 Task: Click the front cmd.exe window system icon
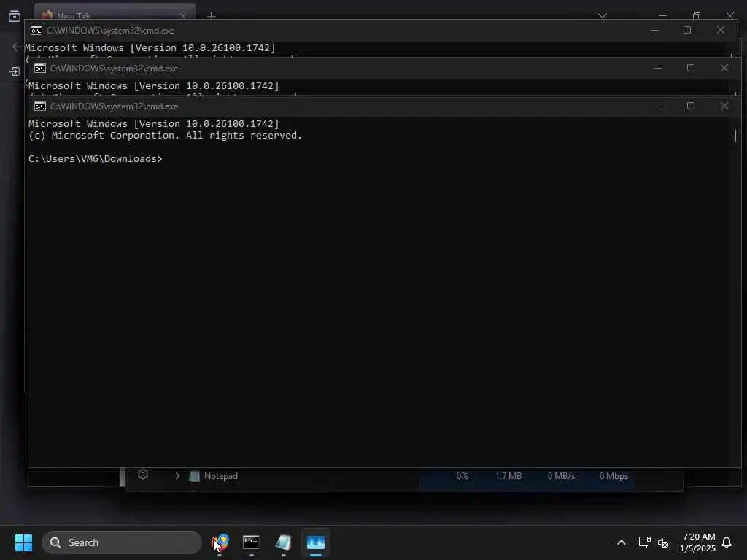(x=40, y=106)
